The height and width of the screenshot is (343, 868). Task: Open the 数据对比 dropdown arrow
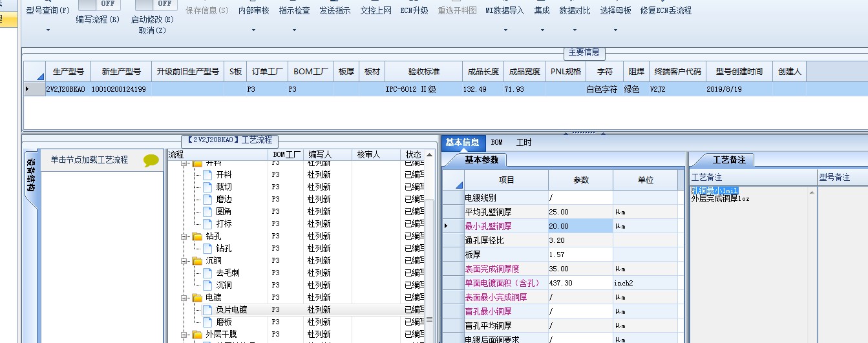575,30
